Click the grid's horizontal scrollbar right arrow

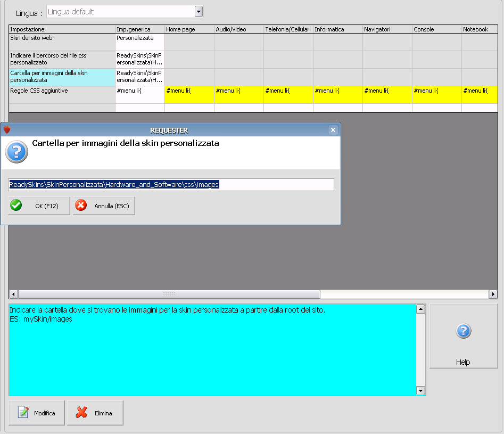[x=493, y=294]
